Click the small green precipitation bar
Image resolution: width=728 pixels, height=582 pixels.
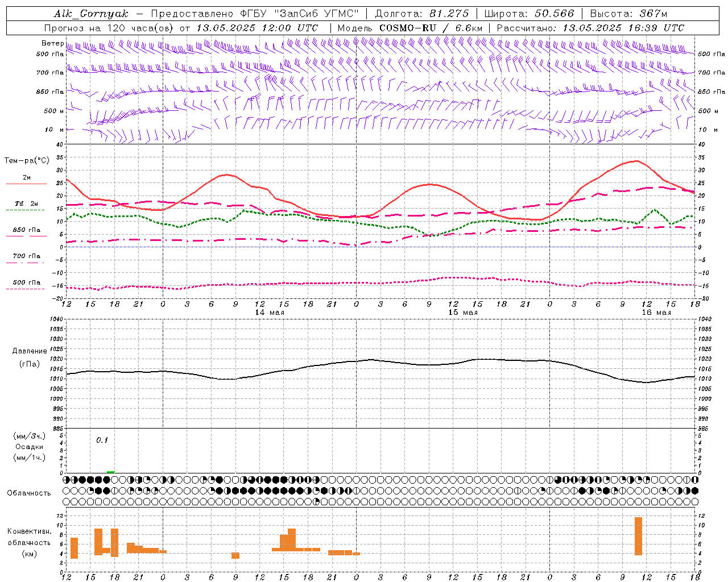pyautogui.click(x=110, y=472)
